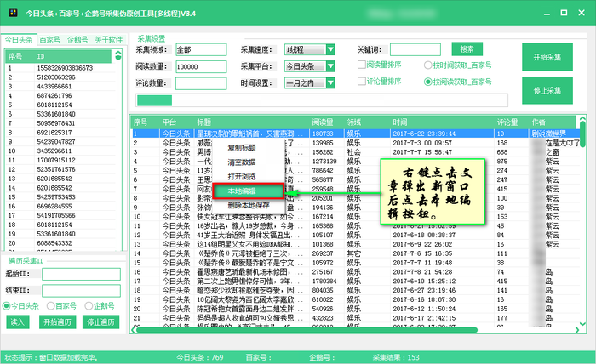Click the collection progress bar
Image resolution: width=596 pixels, height=364 pixels.
[322, 100]
